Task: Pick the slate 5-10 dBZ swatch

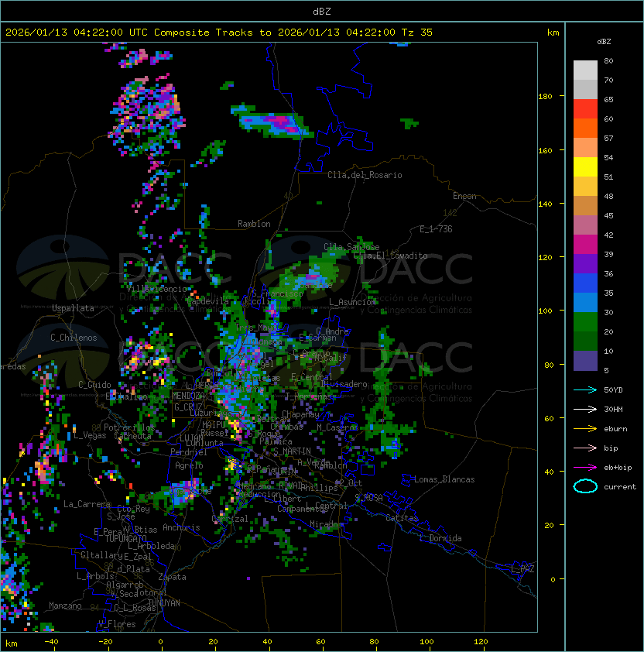Action: point(585,361)
